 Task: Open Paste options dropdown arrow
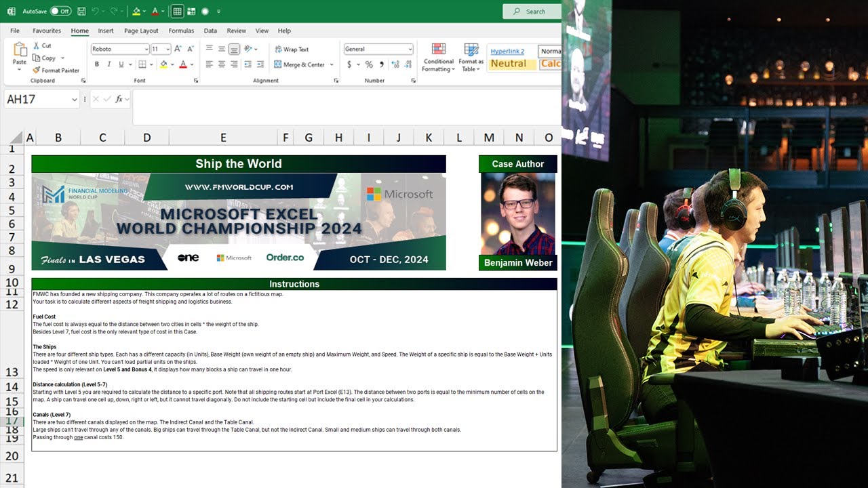coord(20,69)
